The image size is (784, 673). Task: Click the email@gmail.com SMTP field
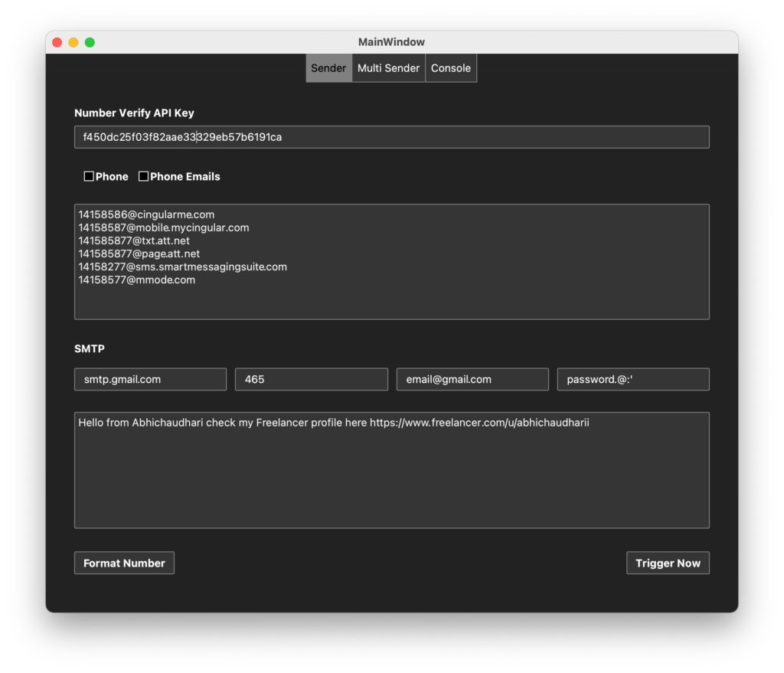[x=472, y=379]
